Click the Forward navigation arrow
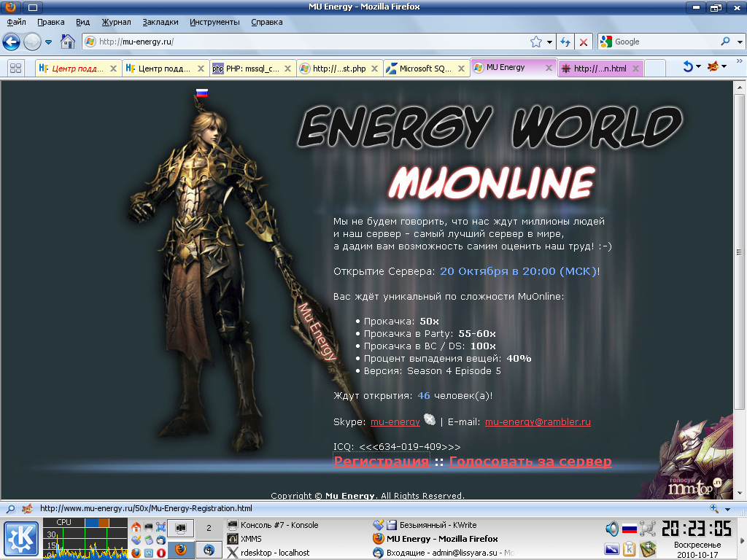The width and height of the screenshot is (747, 560). pyautogui.click(x=32, y=42)
